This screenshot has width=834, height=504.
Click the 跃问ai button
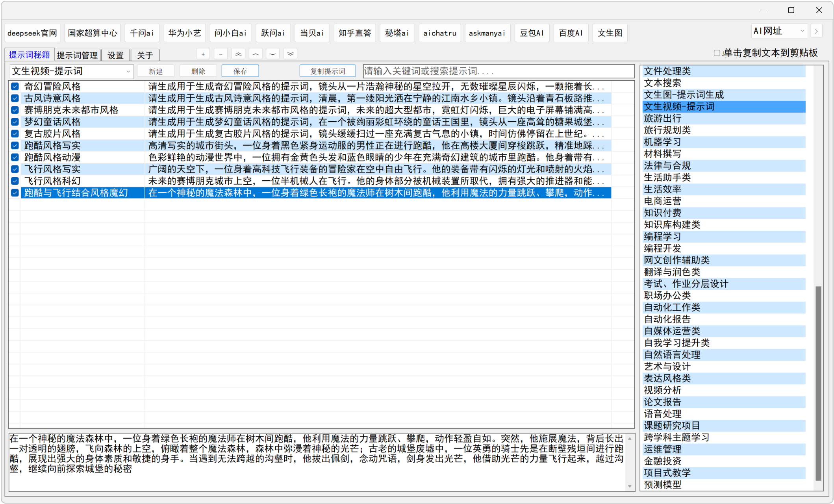click(x=273, y=33)
